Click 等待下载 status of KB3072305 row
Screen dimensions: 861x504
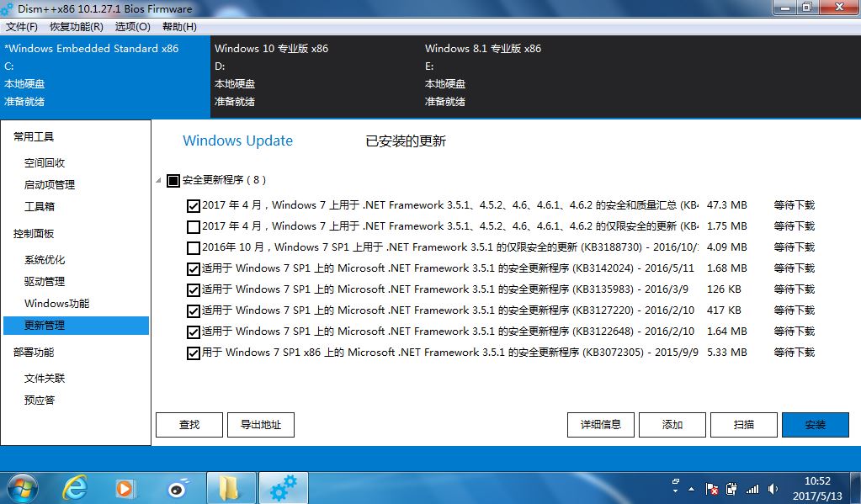(795, 353)
